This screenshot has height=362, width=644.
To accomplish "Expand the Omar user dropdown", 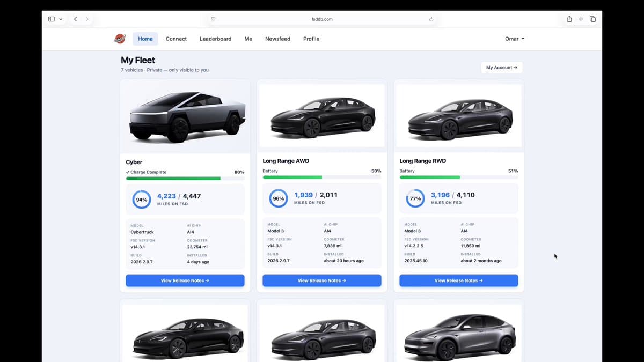I will coord(515,39).
